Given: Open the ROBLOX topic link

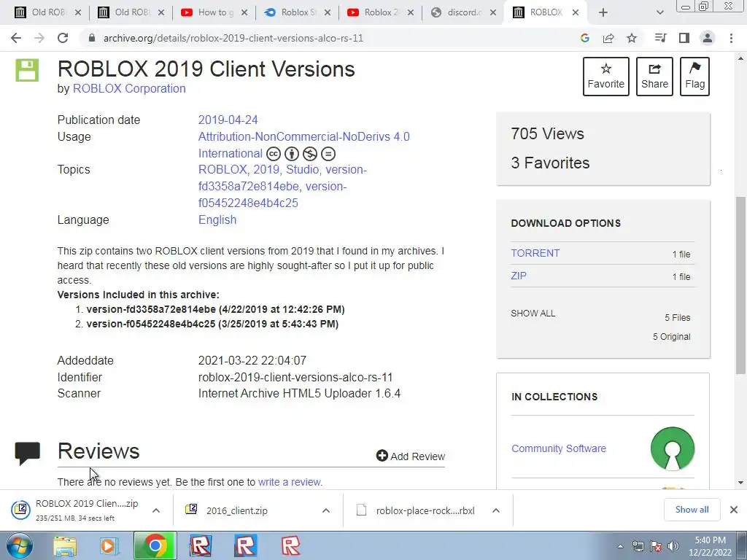Looking at the screenshot, I should click(222, 169).
